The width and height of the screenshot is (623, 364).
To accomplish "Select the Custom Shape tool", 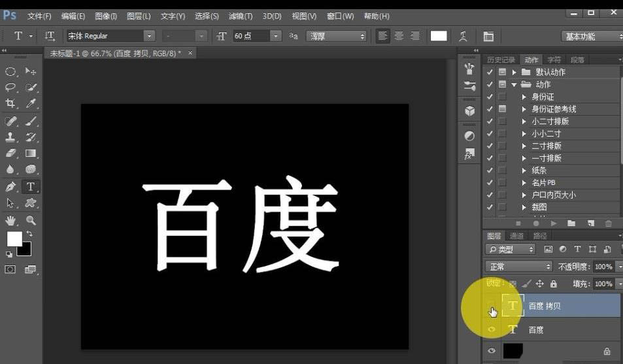I will (x=31, y=203).
